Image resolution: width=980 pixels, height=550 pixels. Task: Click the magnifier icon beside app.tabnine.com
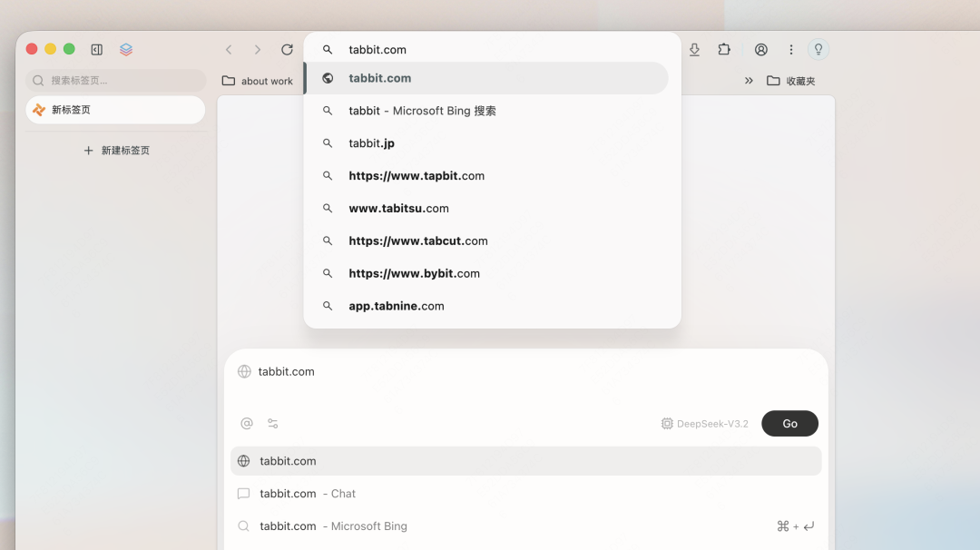328,306
